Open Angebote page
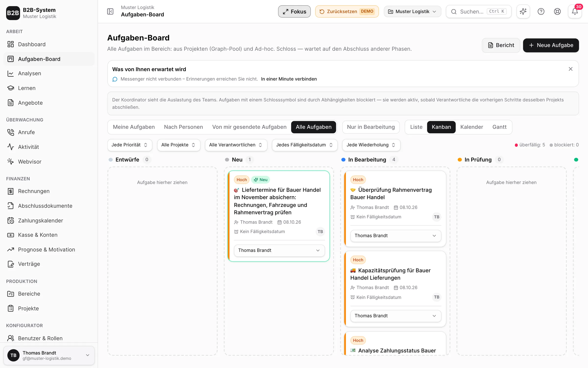588x368 pixels. coord(49,103)
